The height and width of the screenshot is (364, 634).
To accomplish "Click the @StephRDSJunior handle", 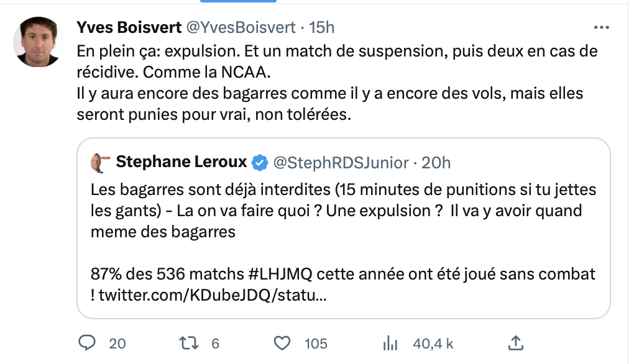I will click(341, 163).
